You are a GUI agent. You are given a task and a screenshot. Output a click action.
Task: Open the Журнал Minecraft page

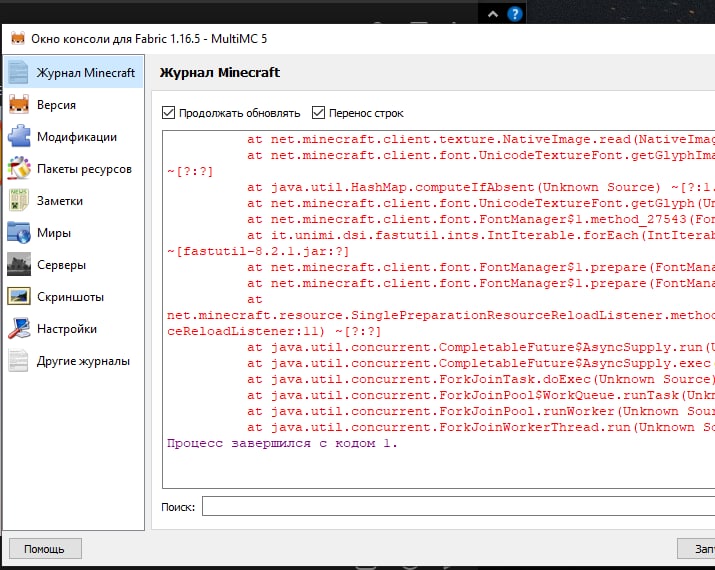[x=74, y=73]
